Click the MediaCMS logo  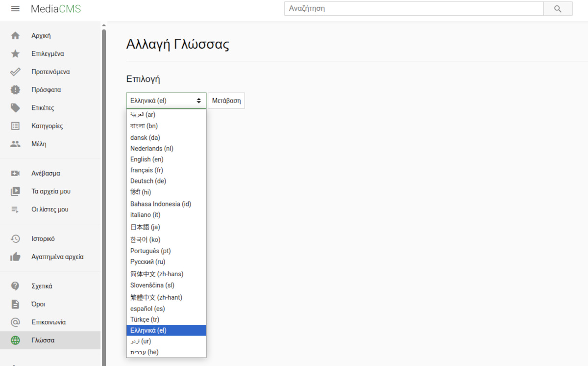55,8
